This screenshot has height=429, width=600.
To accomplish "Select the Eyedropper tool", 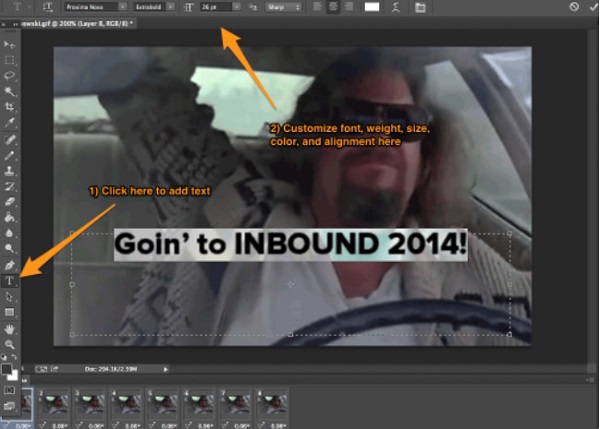I will (x=9, y=122).
